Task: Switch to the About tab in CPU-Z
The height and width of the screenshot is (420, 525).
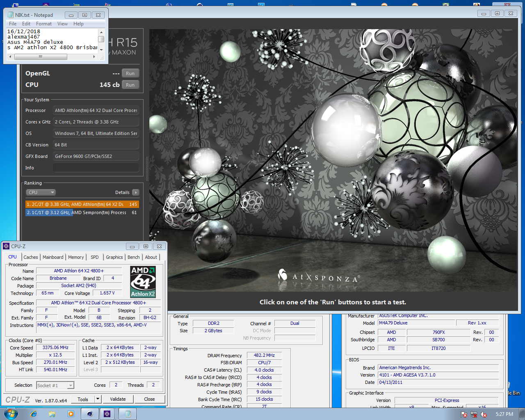Action: 151,257
